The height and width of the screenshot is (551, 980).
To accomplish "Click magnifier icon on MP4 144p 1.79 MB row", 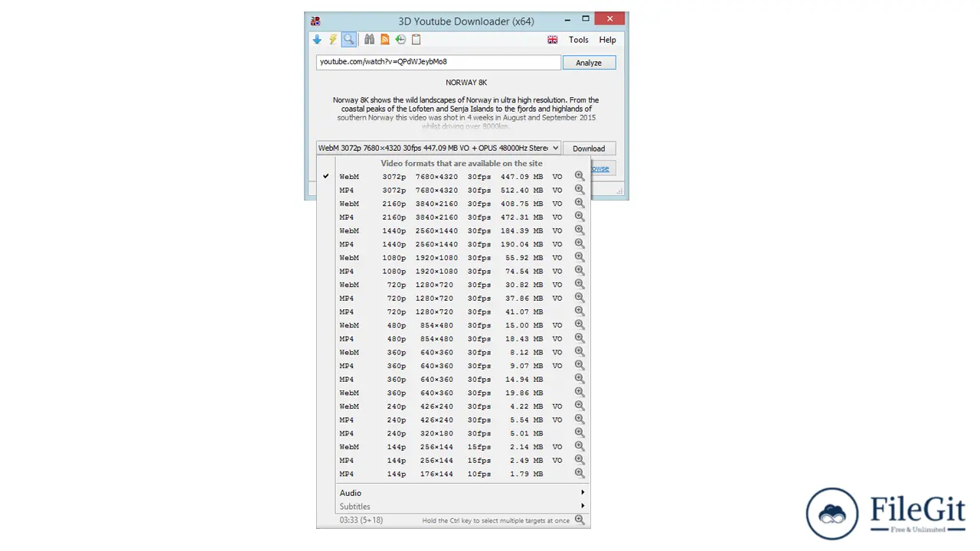I will tap(580, 474).
